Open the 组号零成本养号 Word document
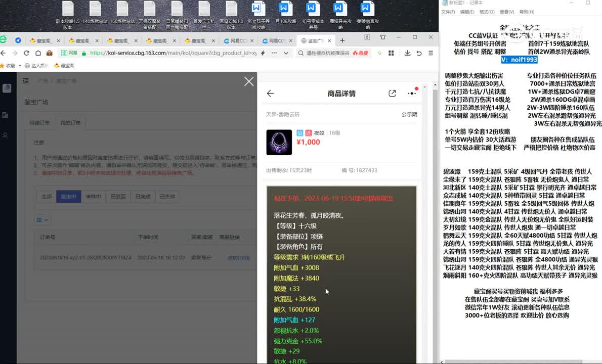The height and width of the screenshot is (364, 602). pos(313,15)
